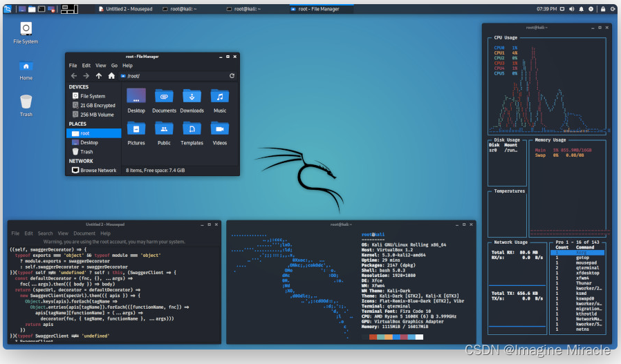Select the Thunar process row
This screenshot has height=364, width=621.
pos(577,283)
